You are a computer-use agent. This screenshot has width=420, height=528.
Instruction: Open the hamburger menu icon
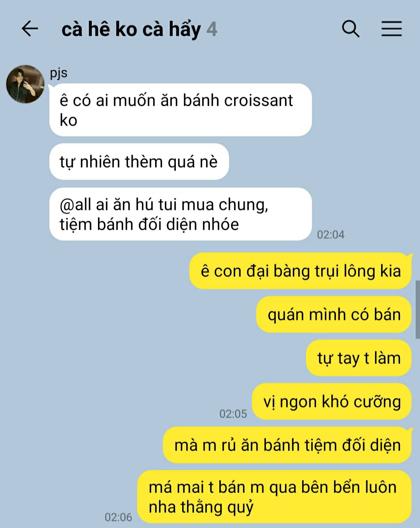[391, 29]
